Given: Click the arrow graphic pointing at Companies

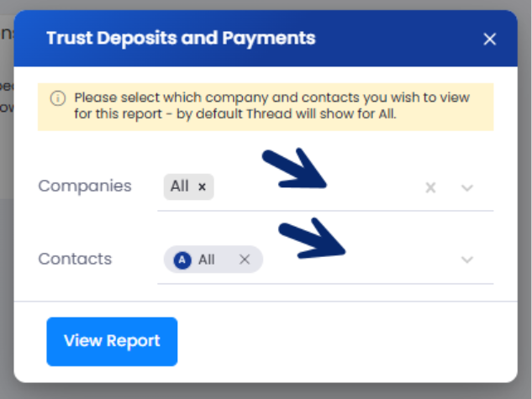Looking at the screenshot, I should (294, 169).
